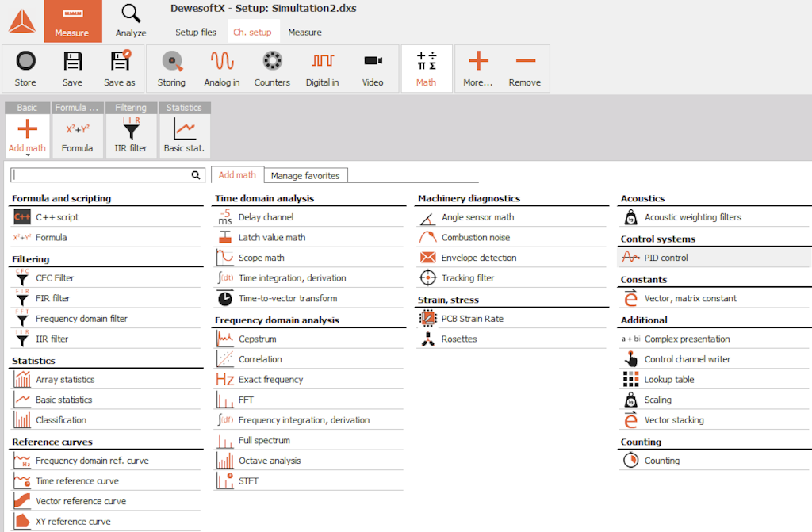Click the Exact frequency Hz icon
812x532 pixels.
click(x=224, y=380)
